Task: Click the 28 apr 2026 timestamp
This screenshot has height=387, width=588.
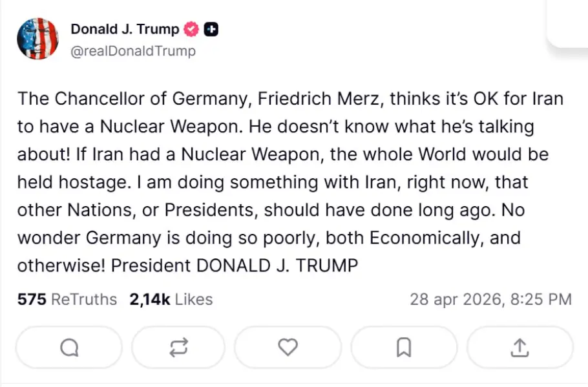Action: coord(491,299)
